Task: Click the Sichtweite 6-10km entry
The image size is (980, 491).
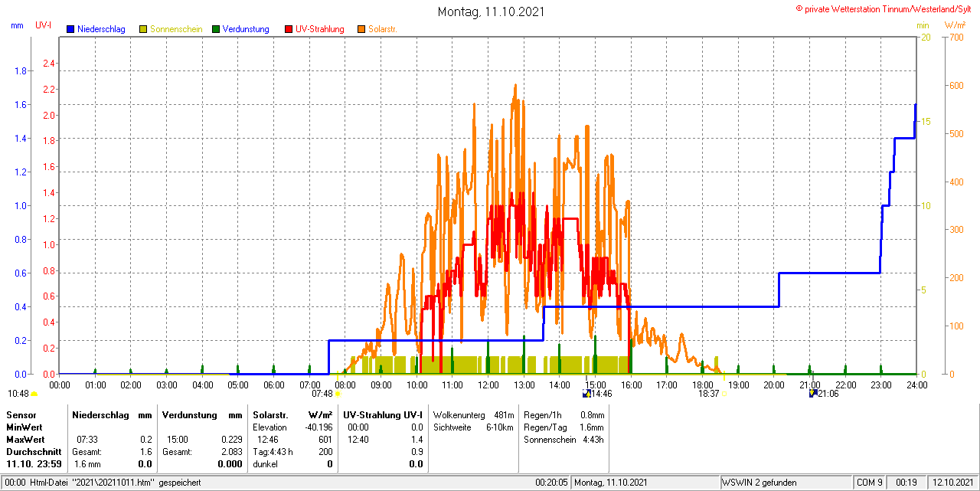Action: click(473, 427)
